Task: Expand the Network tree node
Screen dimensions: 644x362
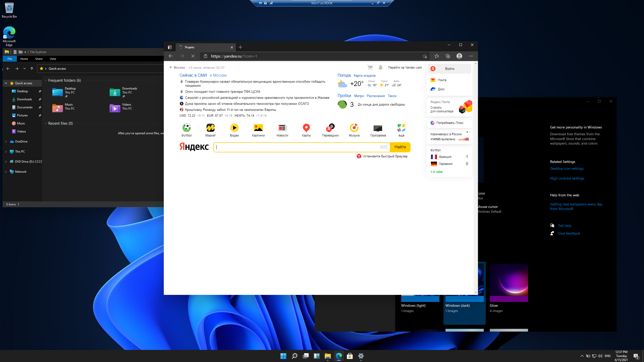Action: click(x=6, y=172)
